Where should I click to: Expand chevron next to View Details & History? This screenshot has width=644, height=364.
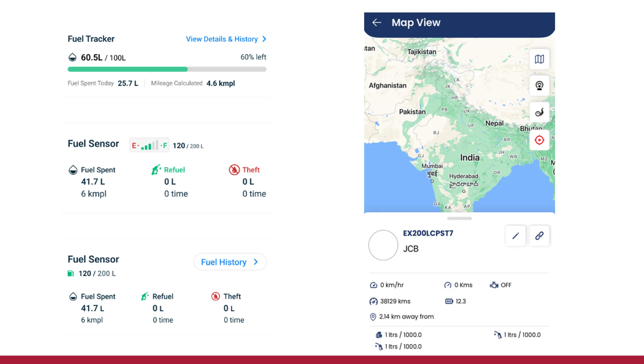pos(264,39)
